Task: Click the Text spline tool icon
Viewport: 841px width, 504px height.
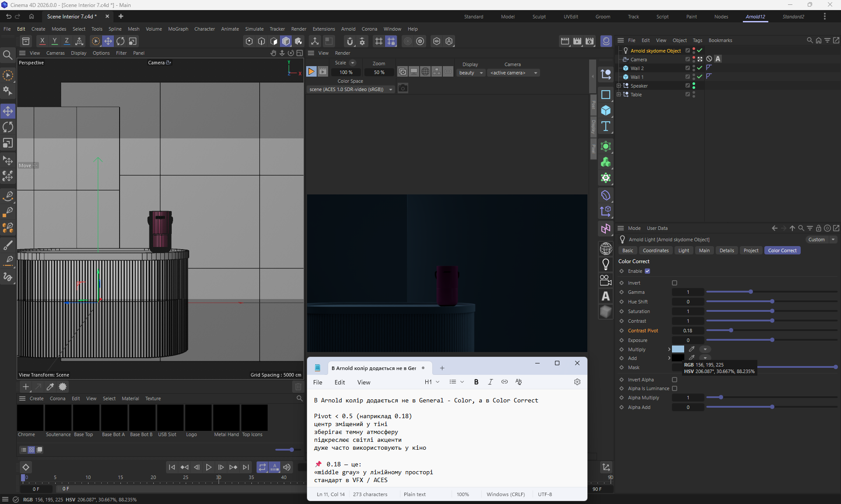Action: coord(606,127)
